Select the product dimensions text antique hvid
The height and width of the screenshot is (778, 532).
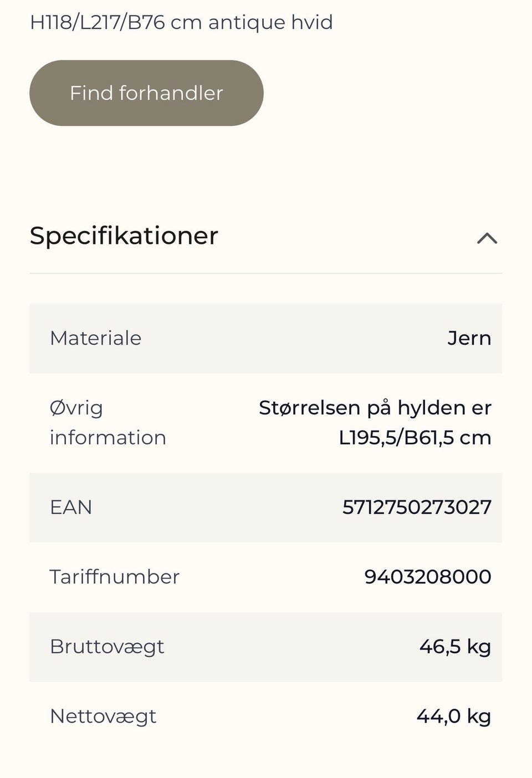[270, 23]
